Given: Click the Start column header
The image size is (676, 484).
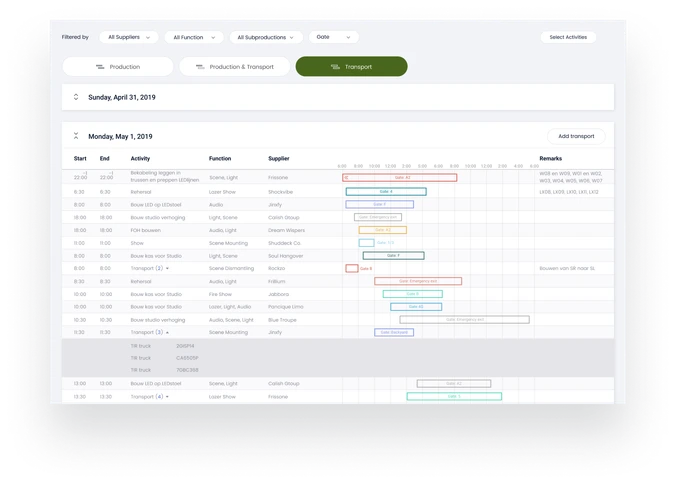Looking at the screenshot, I should (80, 159).
